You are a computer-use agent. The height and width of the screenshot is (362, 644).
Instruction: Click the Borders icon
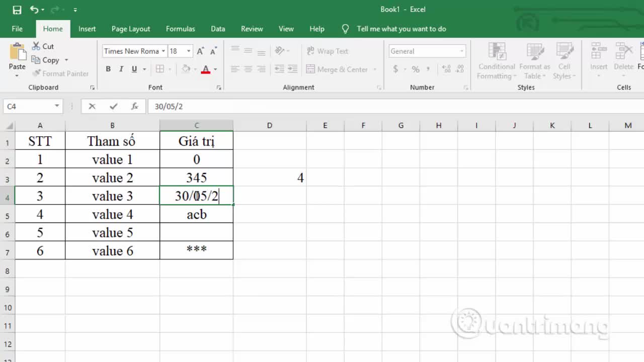[160, 69]
